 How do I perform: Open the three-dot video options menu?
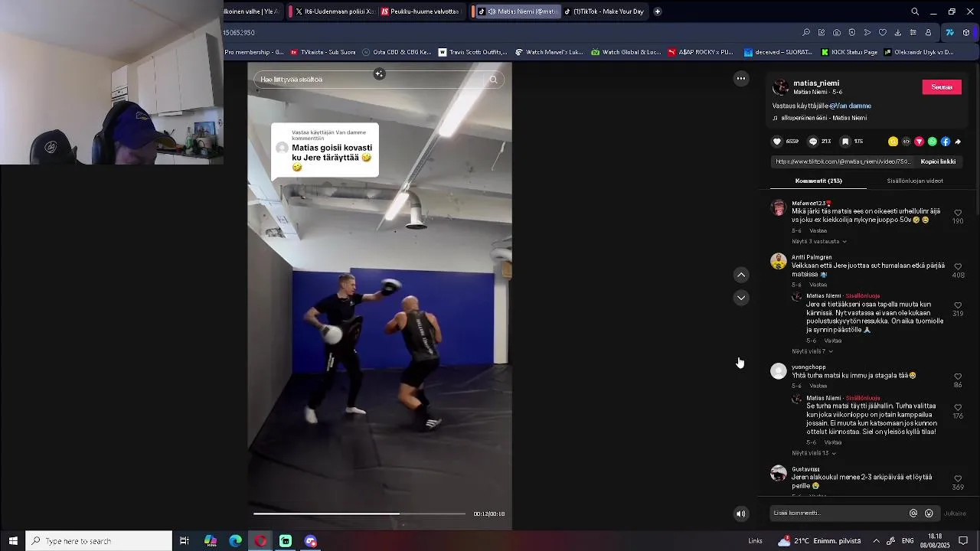[741, 78]
